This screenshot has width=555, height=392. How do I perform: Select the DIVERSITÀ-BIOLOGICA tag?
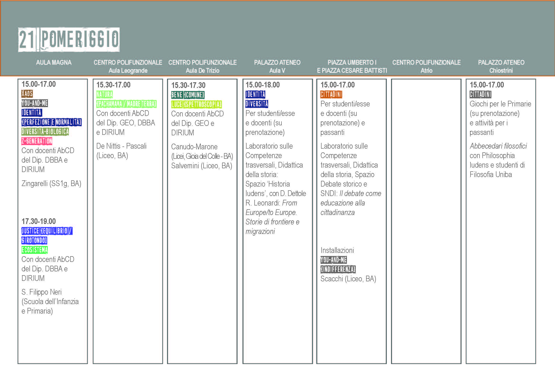pyautogui.click(x=45, y=132)
